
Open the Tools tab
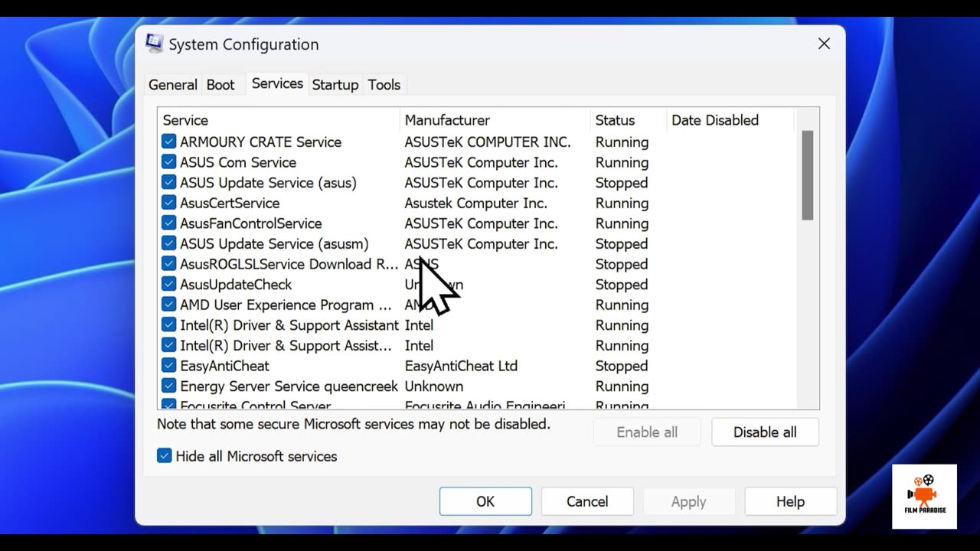(384, 85)
